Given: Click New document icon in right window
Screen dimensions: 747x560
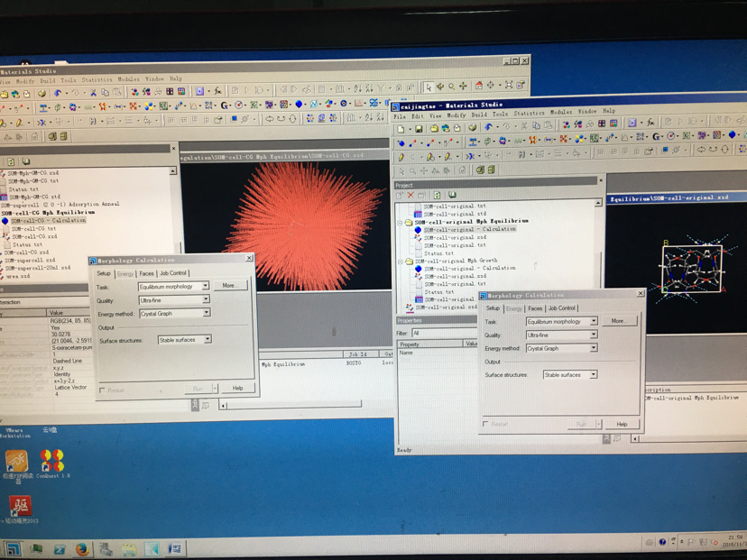Looking at the screenshot, I should point(401,129).
